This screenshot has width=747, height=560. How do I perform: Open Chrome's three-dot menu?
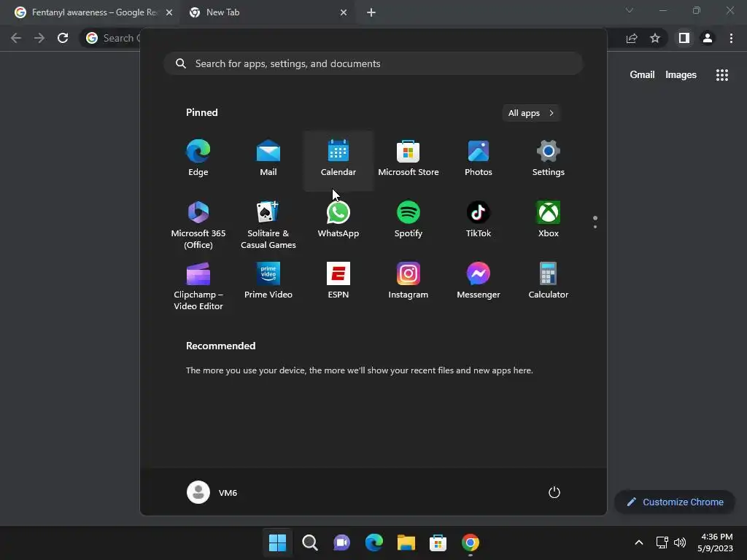731,38
